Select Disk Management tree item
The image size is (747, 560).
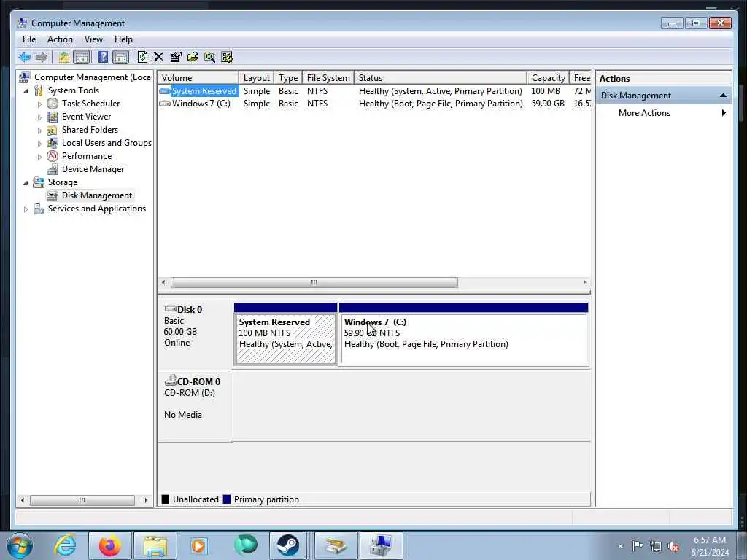point(97,195)
